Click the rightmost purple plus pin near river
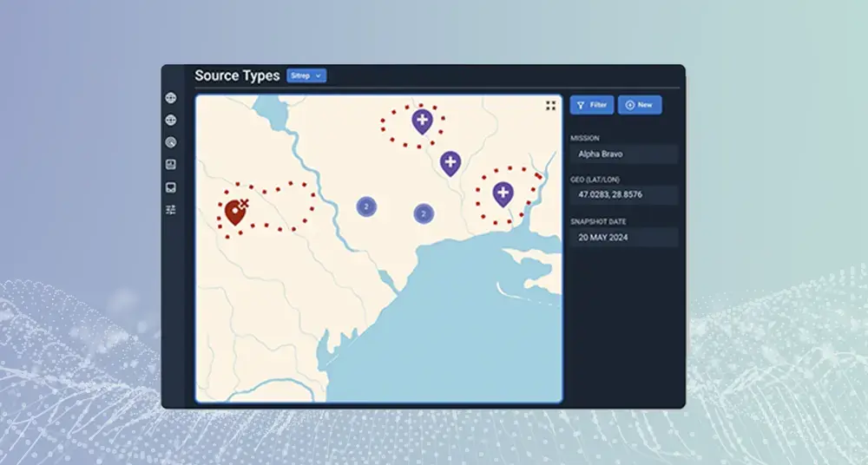Image resolution: width=868 pixels, height=465 pixels. tap(503, 193)
